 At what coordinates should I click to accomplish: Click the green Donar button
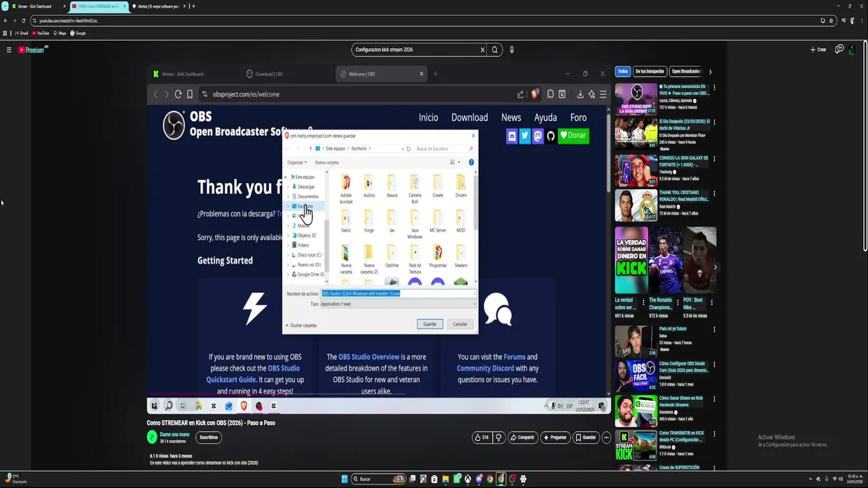coord(573,136)
